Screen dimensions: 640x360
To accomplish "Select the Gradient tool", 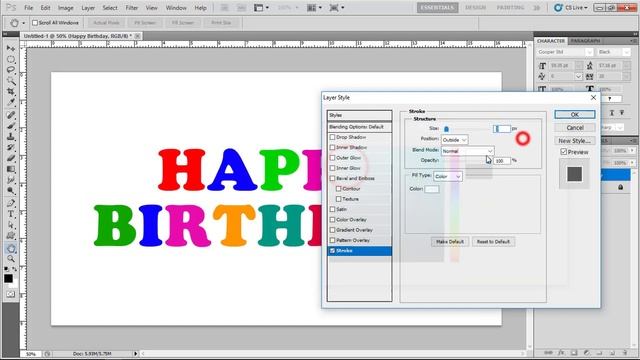I will click(11, 169).
